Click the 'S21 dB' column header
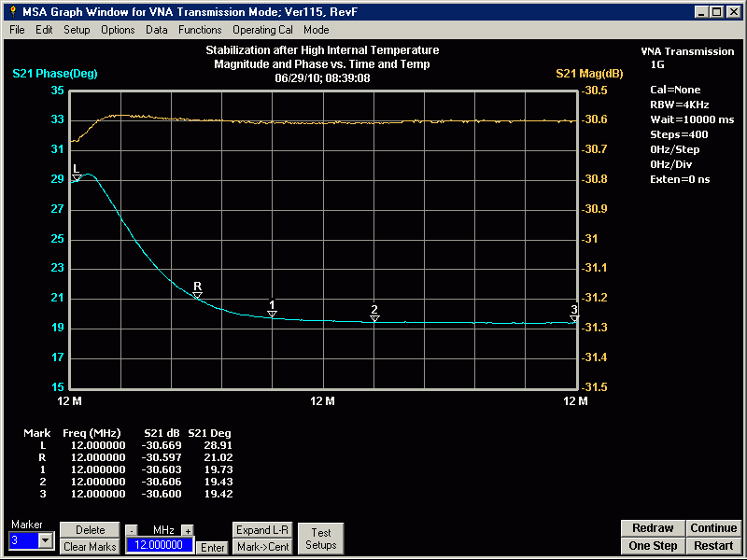This screenshot has height=560, width=747. point(162,433)
